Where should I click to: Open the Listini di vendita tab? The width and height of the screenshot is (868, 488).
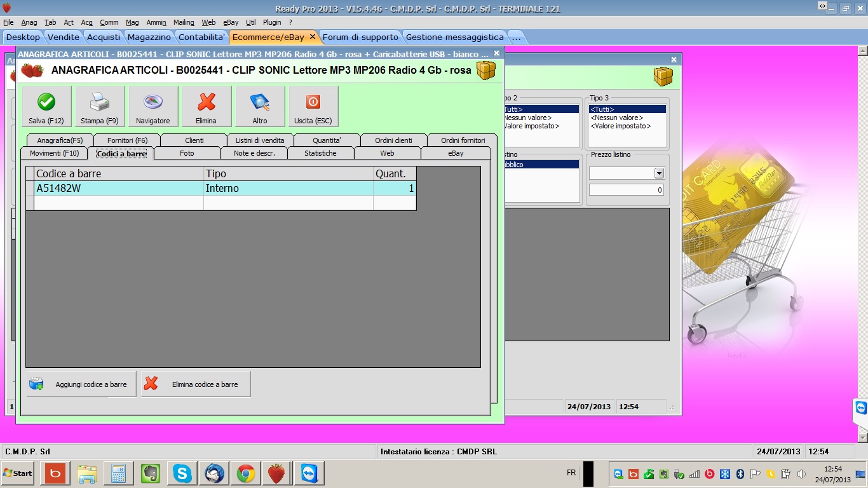[260, 140]
